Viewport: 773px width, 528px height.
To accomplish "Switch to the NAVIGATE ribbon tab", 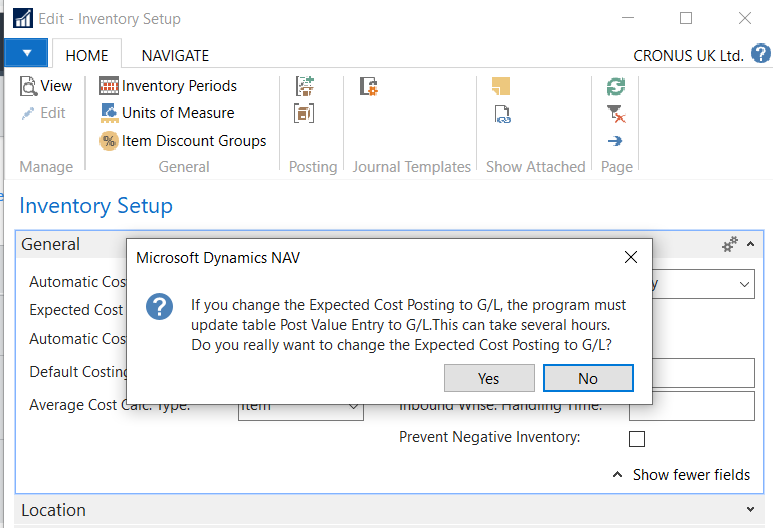I will [x=175, y=56].
